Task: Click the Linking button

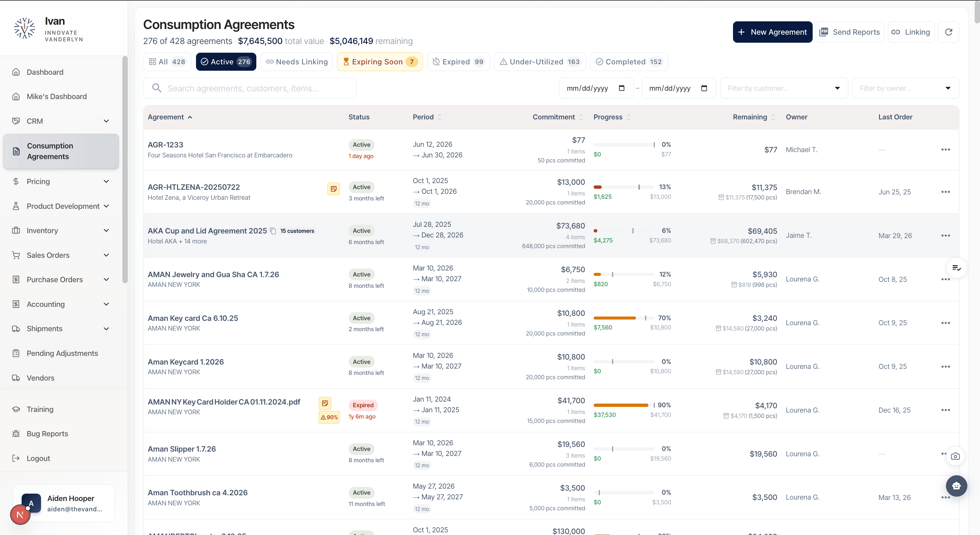Action: (911, 32)
